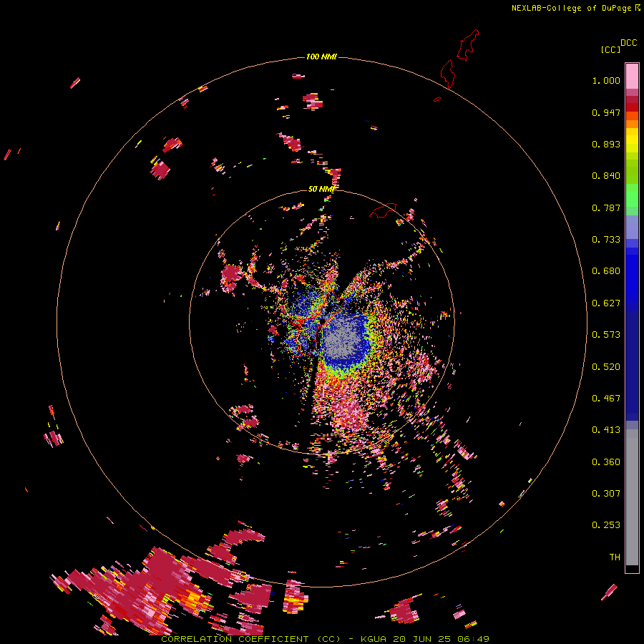This screenshot has height=644, width=644.
Task: Click the TH threshold legend label
Action: [x=615, y=557]
